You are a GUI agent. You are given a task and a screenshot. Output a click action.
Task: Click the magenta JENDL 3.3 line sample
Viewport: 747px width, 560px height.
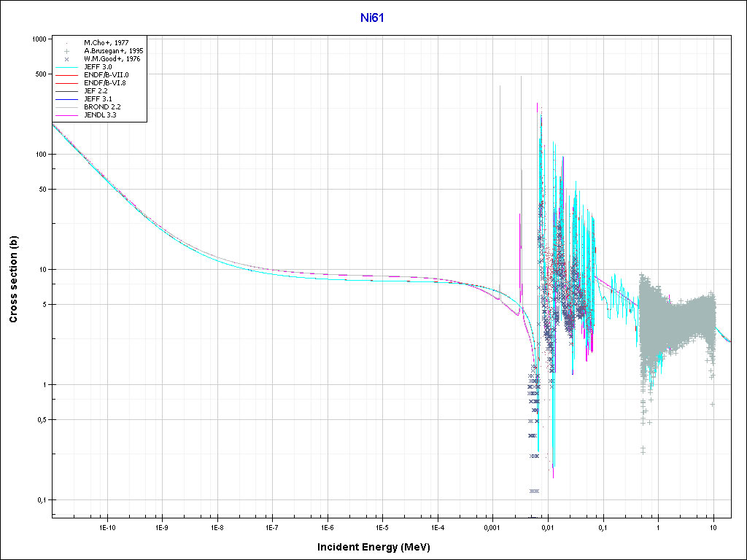[66, 114]
